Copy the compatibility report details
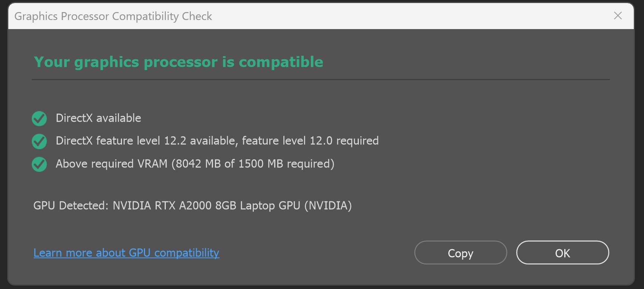This screenshot has width=644, height=289. (x=460, y=253)
